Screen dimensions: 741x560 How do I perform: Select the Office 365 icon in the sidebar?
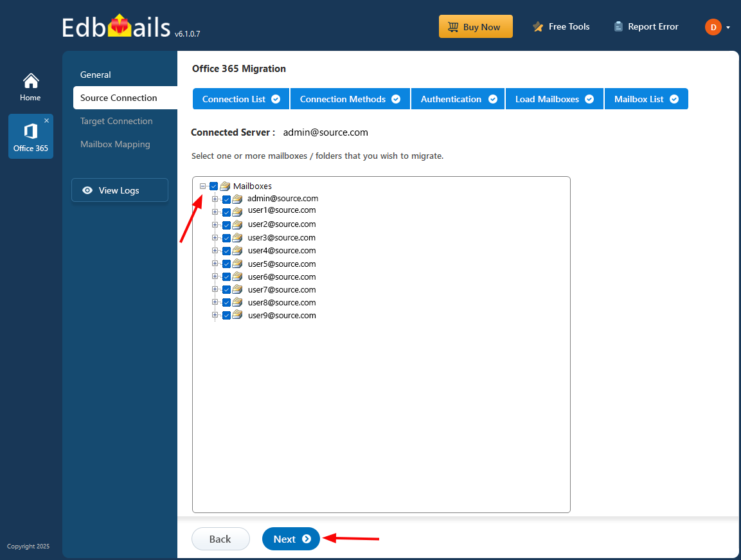(30, 132)
